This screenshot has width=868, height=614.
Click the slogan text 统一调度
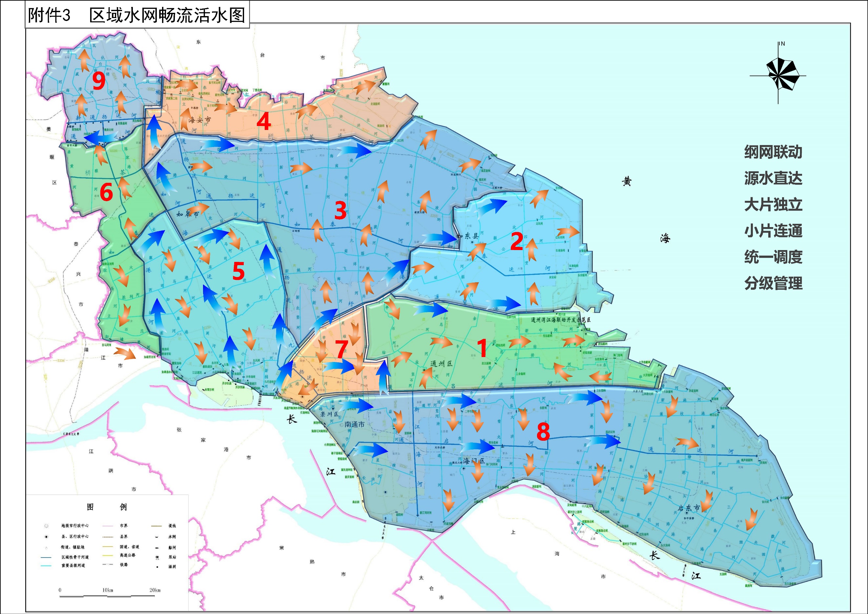click(x=773, y=257)
